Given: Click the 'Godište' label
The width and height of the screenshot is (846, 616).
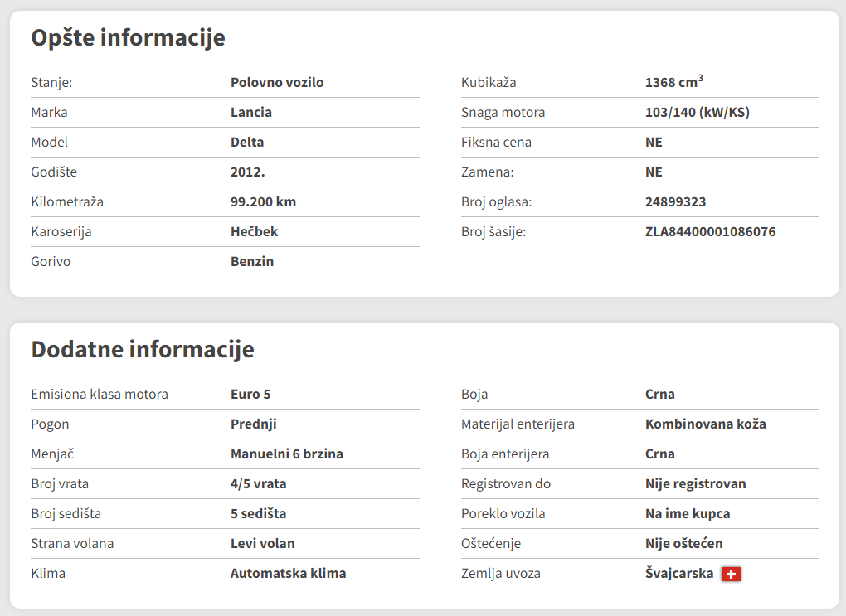Looking at the screenshot, I should coord(54,172).
